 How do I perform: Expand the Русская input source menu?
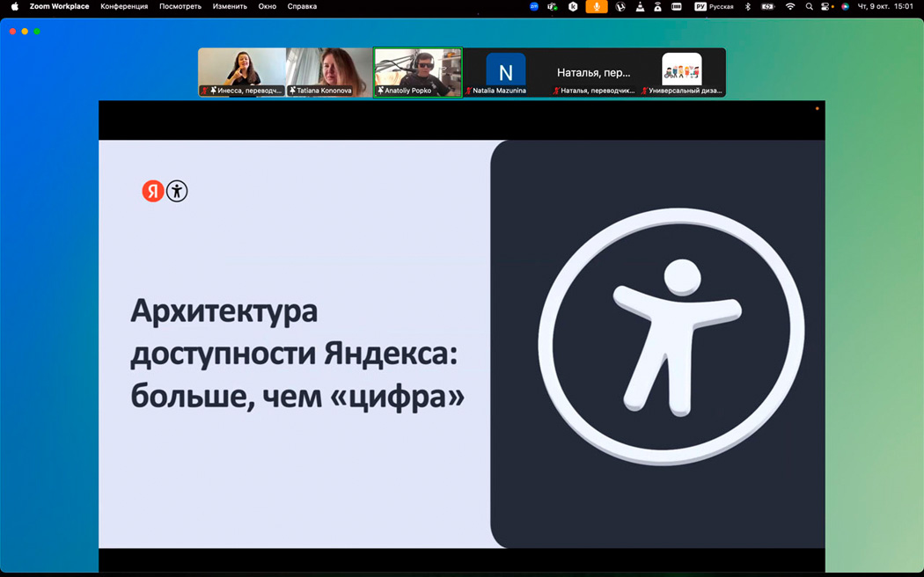[714, 6]
